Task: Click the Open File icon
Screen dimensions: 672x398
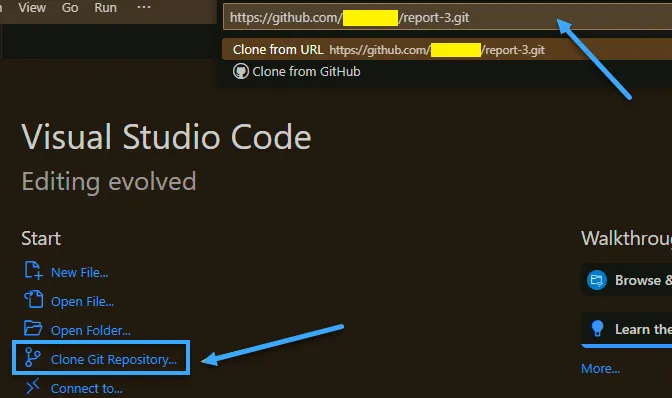Action: (x=33, y=299)
